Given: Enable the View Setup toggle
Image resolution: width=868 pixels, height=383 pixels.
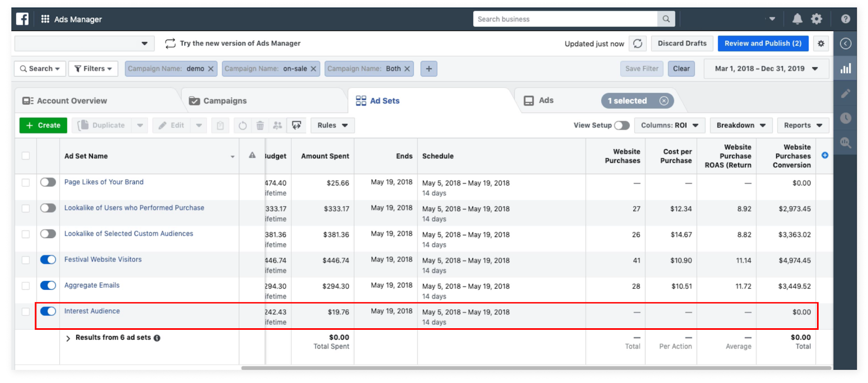Looking at the screenshot, I should point(622,125).
